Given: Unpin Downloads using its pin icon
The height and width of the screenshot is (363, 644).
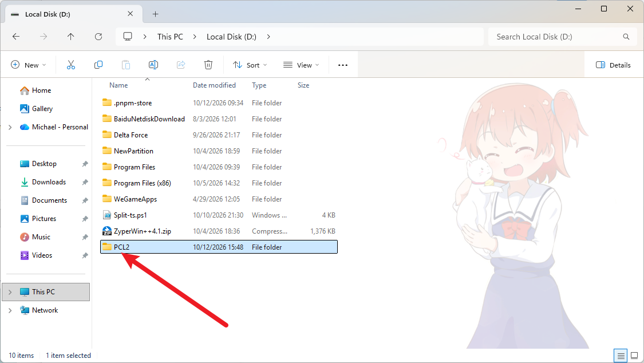Looking at the screenshot, I should pyautogui.click(x=85, y=182).
